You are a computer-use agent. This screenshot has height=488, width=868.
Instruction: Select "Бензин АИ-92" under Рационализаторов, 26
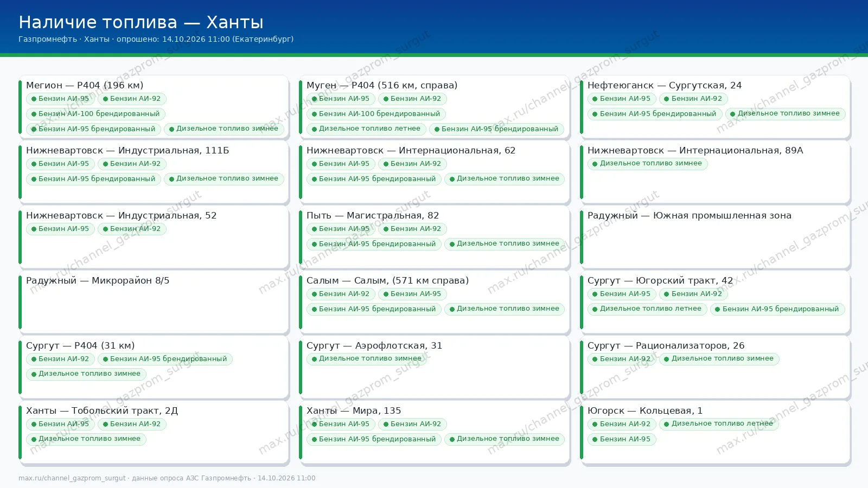(x=622, y=359)
